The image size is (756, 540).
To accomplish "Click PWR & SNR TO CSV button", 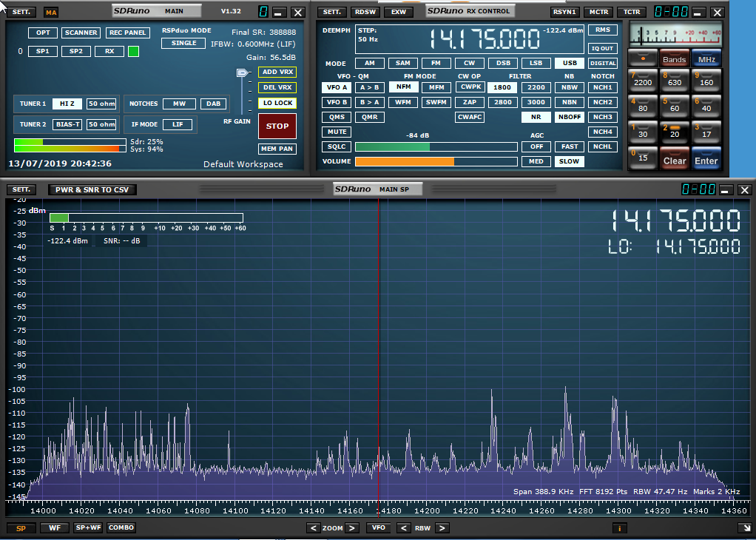I will [92, 189].
